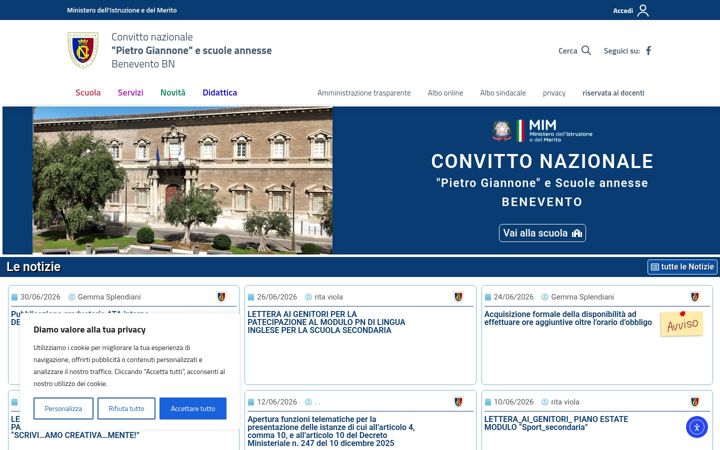Open the Facebook page icon
Viewport: 720px width, 450px height.
[648, 51]
